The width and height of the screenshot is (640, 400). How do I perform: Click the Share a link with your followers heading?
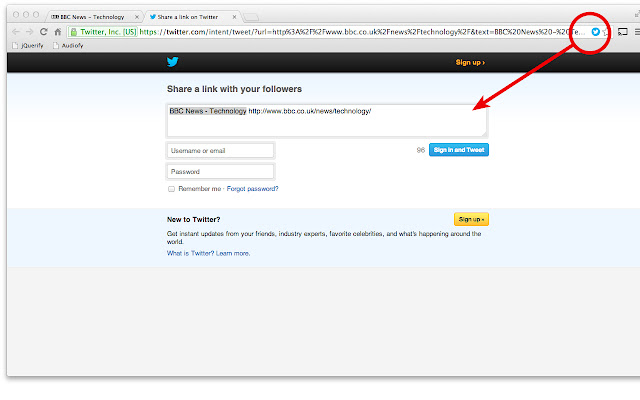(234, 89)
